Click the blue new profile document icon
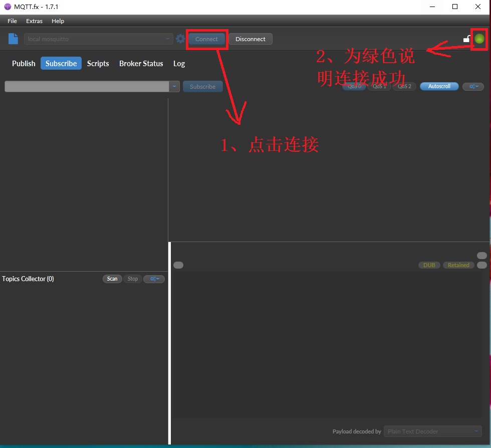This screenshot has width=491, height=448. pyautogui.click(x=13, y=39)
